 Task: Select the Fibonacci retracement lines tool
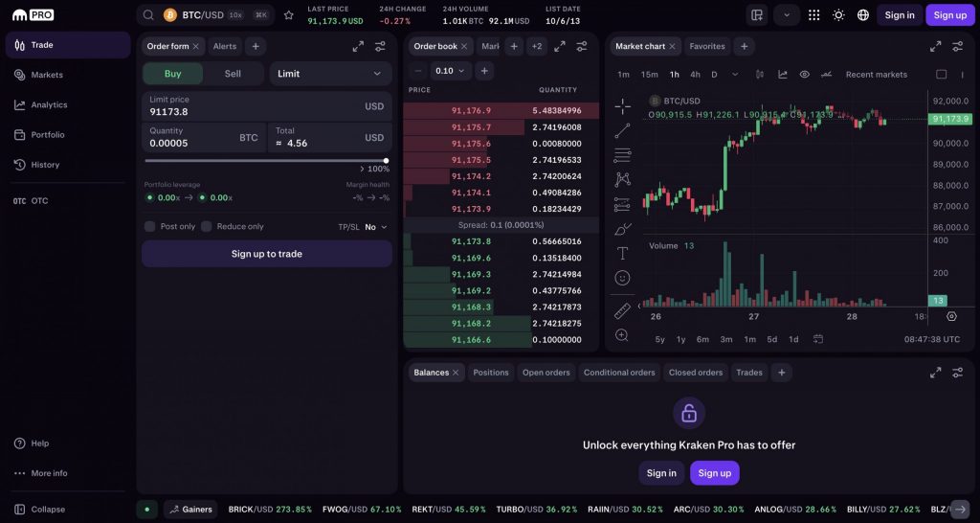(622, 155)
